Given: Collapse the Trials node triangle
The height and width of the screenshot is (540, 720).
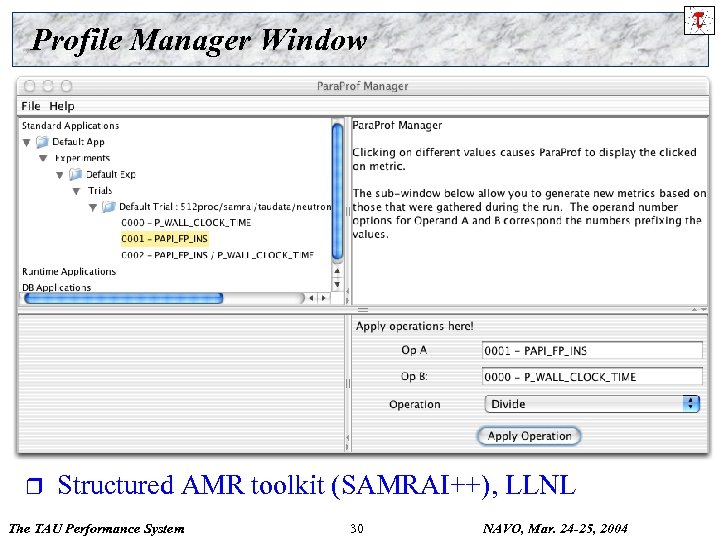Looking at the screenshot, I should (76, 191).
